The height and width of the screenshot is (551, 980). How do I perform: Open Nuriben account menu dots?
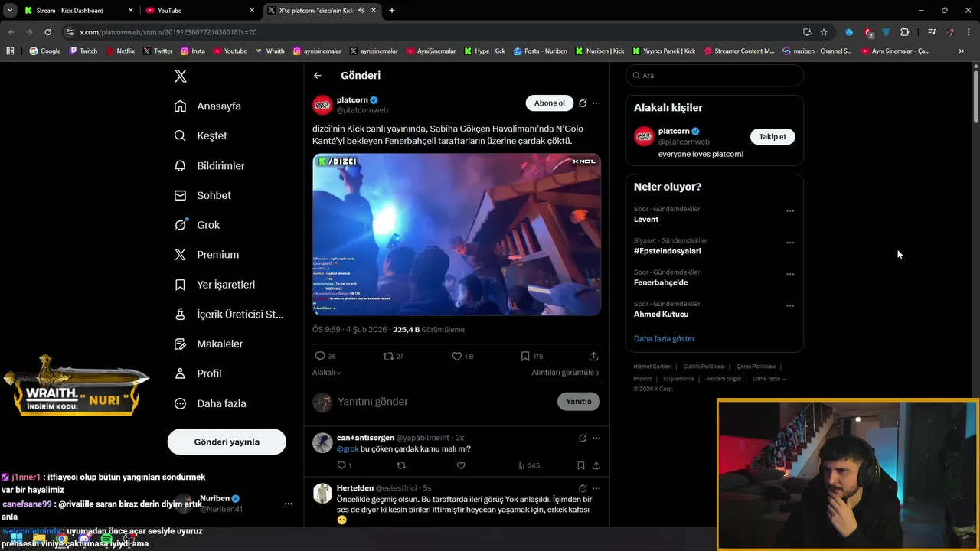click(288, 504)
